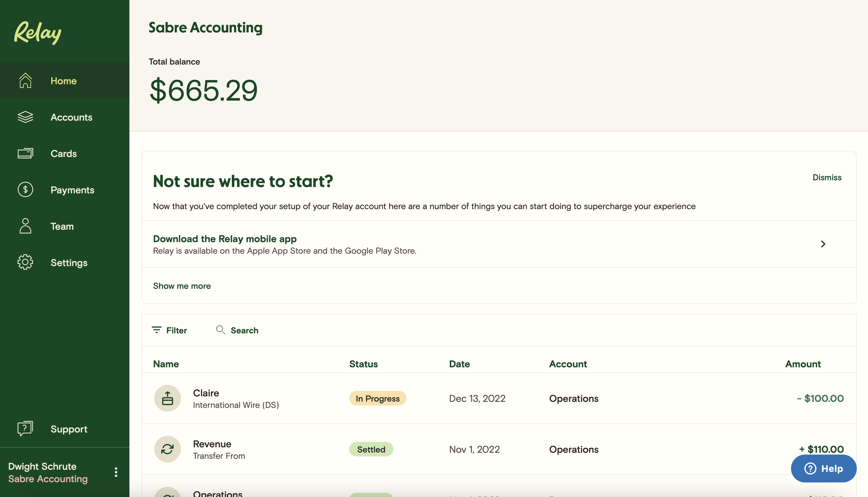Viewport: 868px width, 497px height.
Task: Open Home in the sidebar
Action: tap(65, 81)
